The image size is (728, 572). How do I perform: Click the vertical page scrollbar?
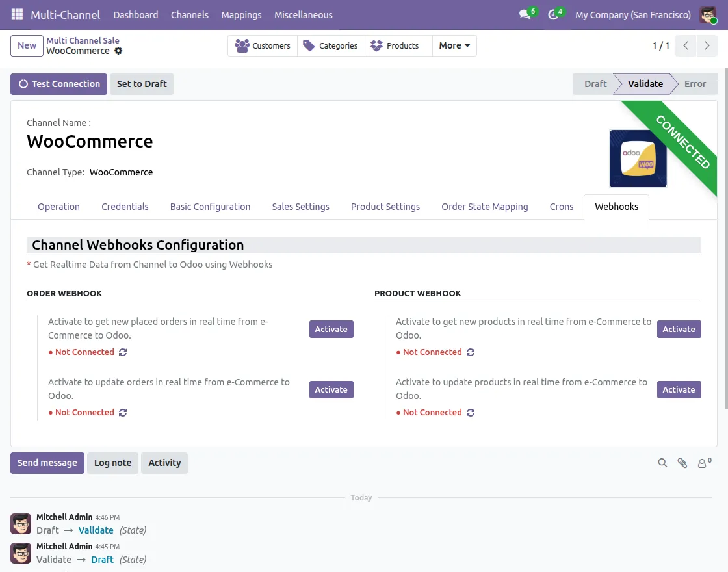point(726,239)
